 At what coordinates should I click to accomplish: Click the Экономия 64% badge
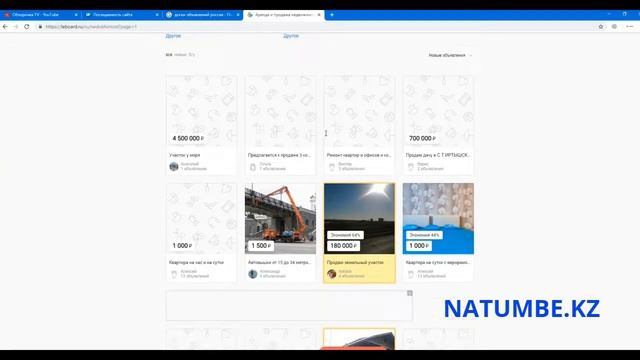[345, 235]
